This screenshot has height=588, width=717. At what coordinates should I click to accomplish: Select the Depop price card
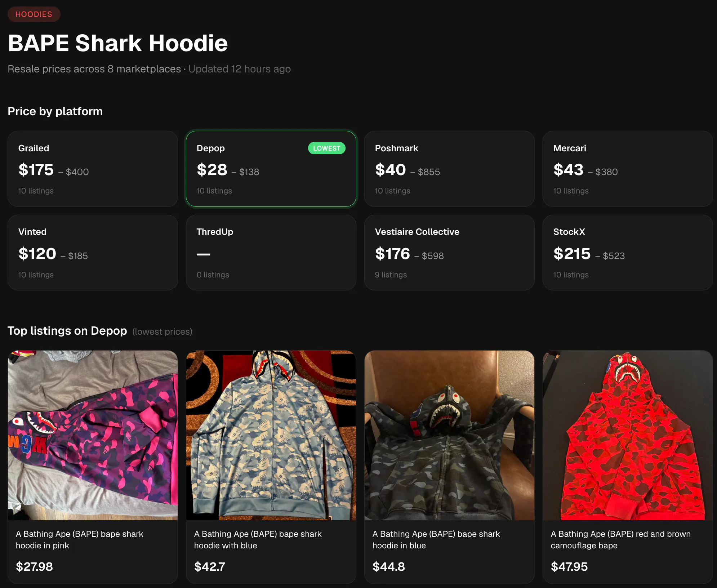271,169
